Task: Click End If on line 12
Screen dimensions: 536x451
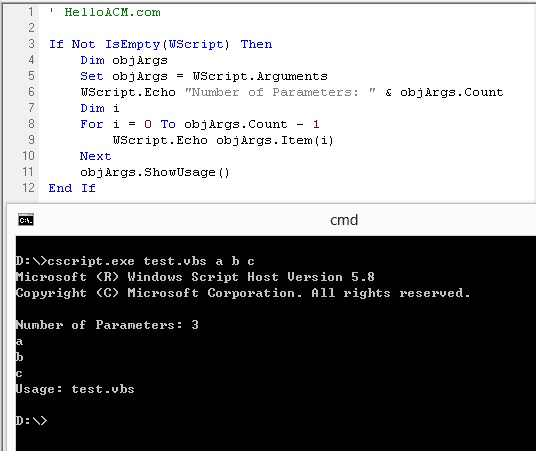Action: click(72, 188)
